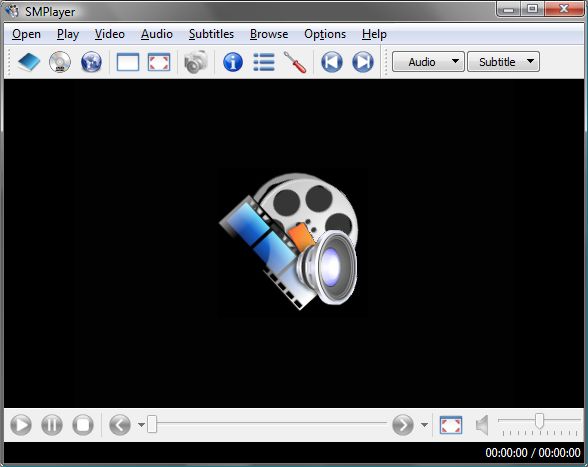Open the Audio track dropdown
This screenshot has height=467, width=588.
point(428,62)
